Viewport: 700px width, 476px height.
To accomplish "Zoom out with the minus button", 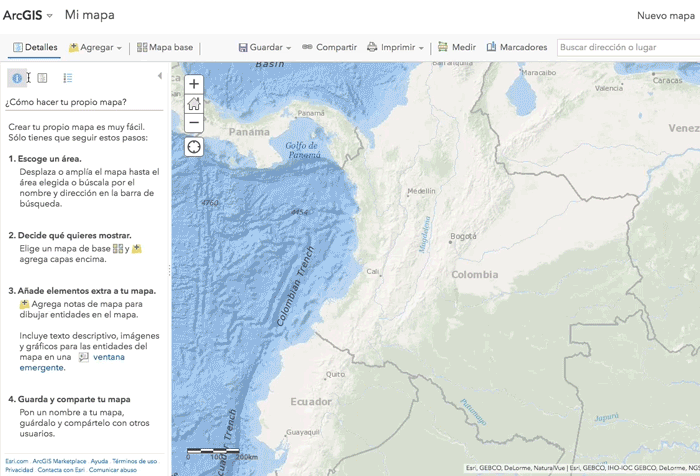I will [194, 122].
